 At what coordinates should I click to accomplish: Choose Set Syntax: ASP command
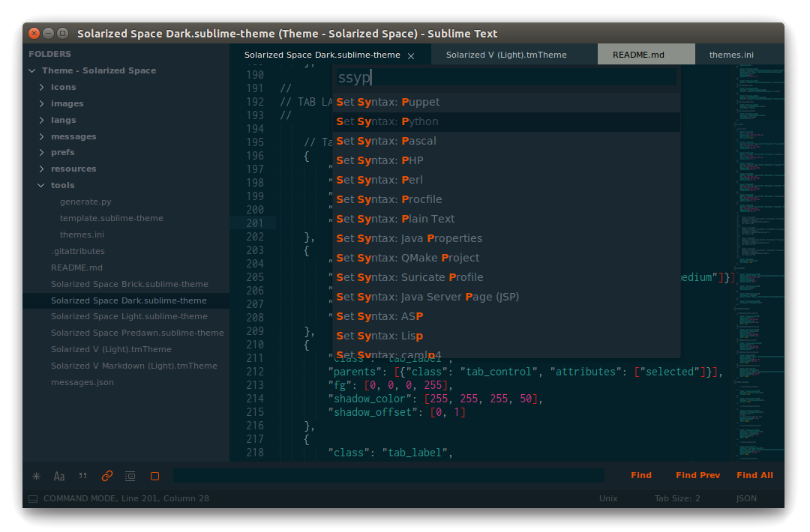[x=506, y=316]
